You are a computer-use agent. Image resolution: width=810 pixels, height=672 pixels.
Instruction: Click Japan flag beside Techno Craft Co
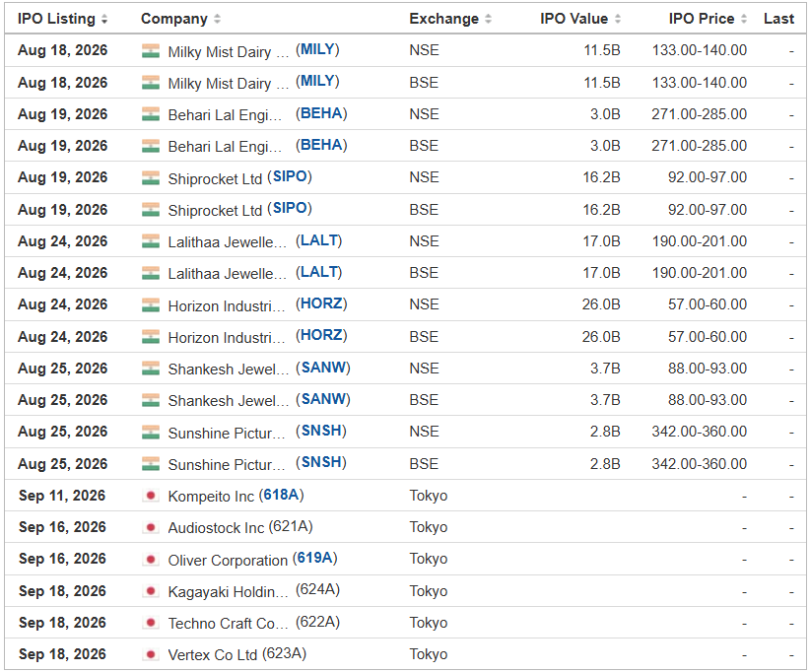(x=151, y=623)
